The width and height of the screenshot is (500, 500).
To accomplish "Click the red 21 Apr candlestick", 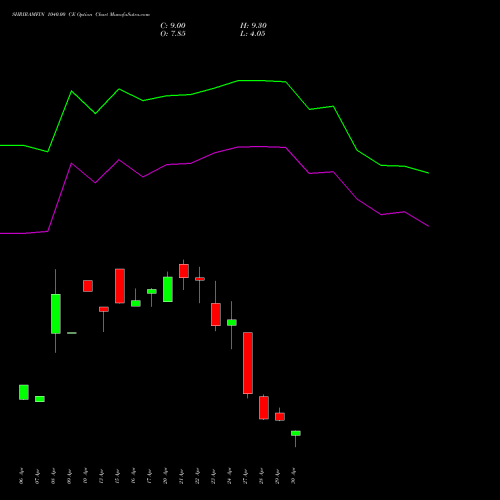I will coord(184,271).
